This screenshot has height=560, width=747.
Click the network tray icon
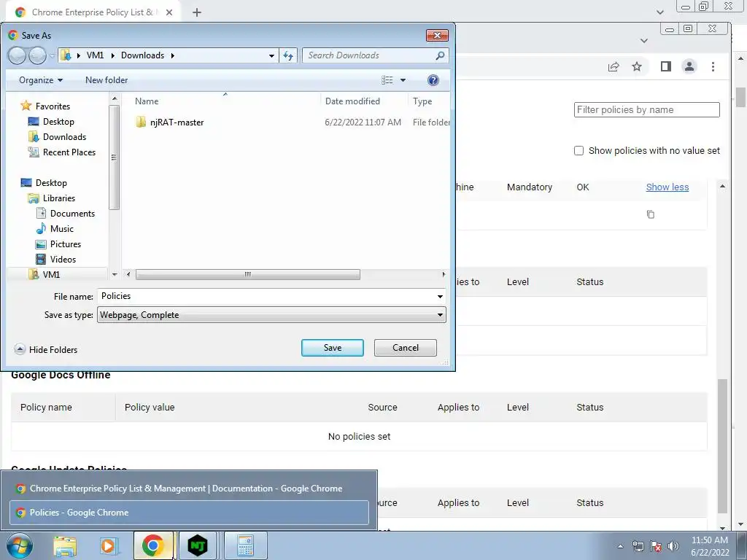pos(638,546)
